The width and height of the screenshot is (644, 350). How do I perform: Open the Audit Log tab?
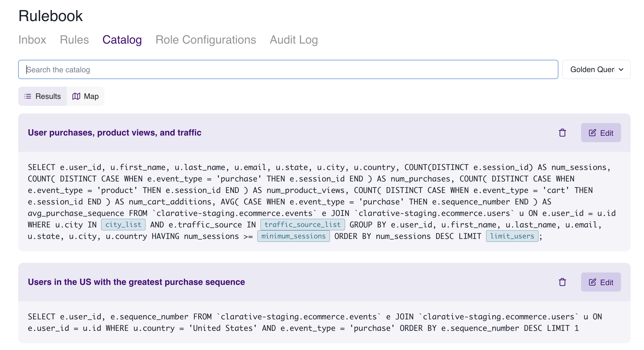pos(294,40)
